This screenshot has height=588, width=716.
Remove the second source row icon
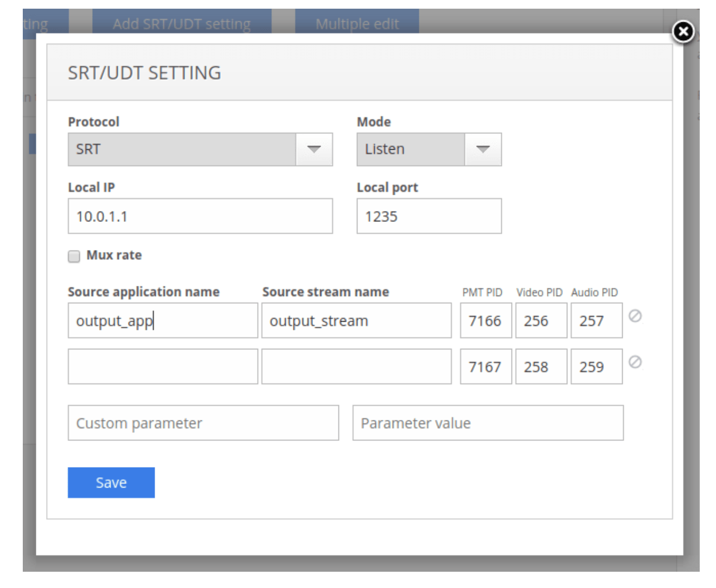point(635,362)
